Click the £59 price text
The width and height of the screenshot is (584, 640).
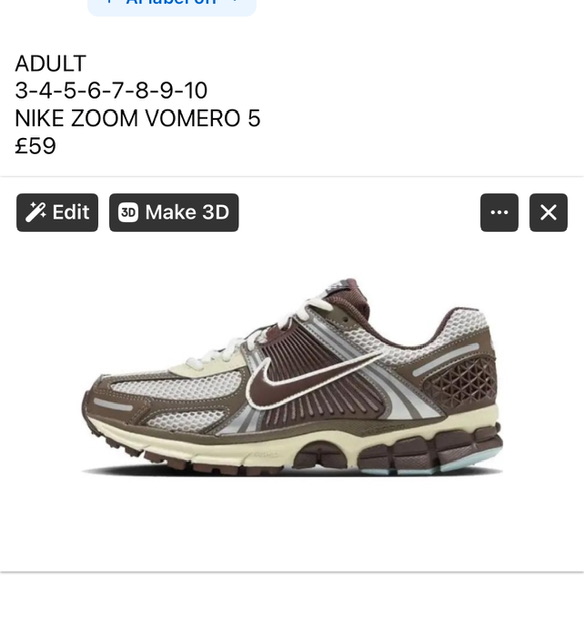36,146
